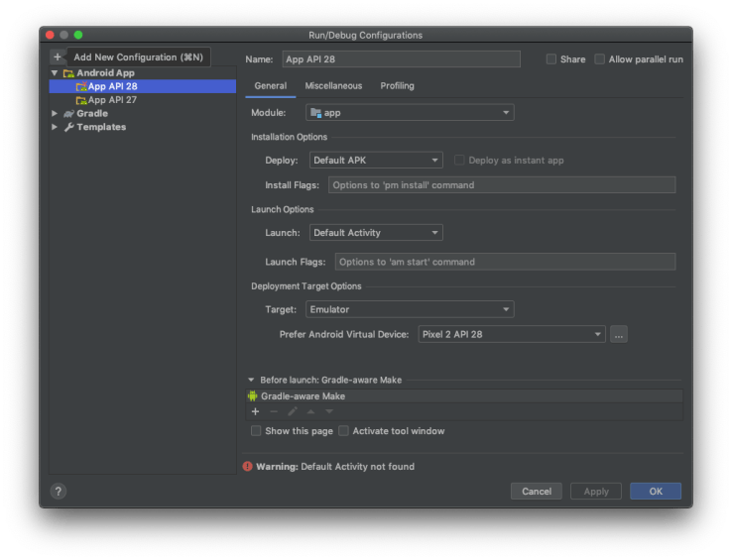This screenshot has width=732, height=560.
Task: Move before-launch task down
Action: click(329, 411)
